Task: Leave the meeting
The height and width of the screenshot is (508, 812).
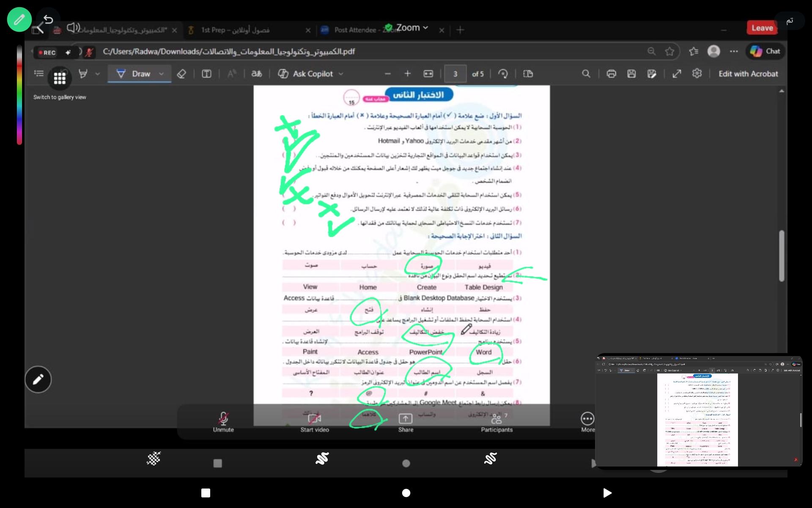Action: 762,28
